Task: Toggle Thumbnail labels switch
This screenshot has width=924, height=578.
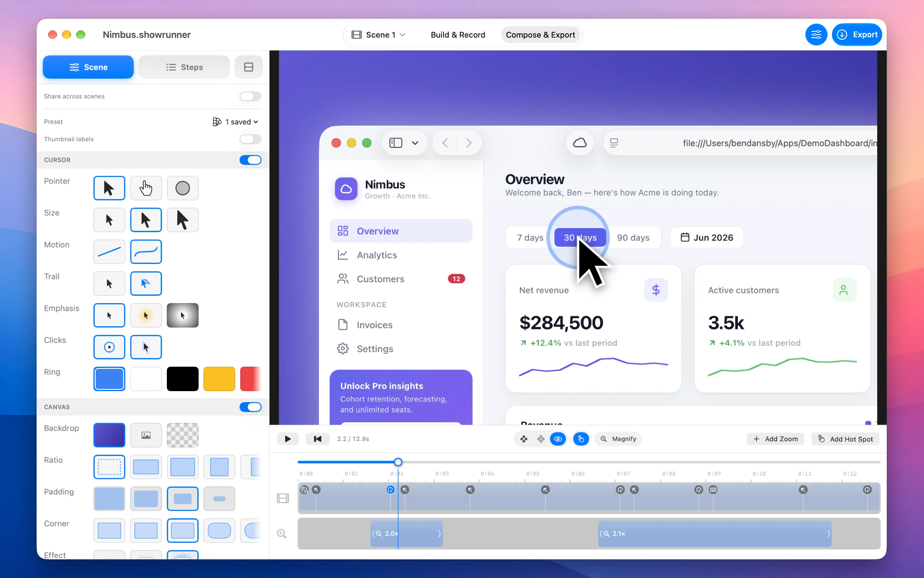Action: point(251,139)
